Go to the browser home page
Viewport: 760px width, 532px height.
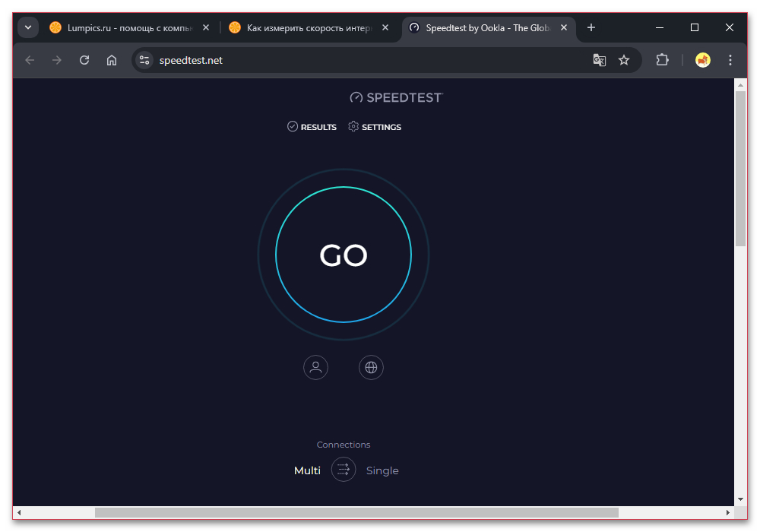click(x=112, y=60)
